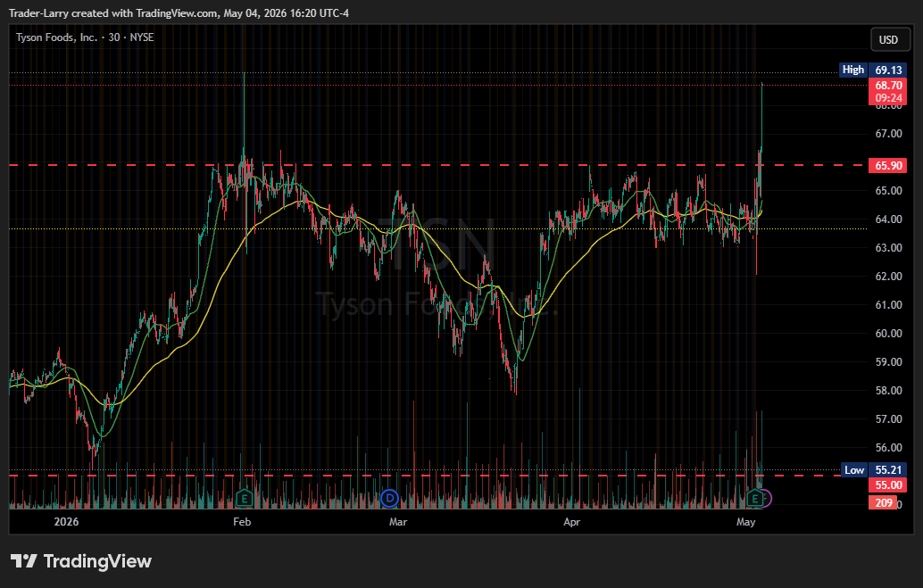Click the Apr time axis label
The width and height of the screenshot is (923, 588).
571,522
